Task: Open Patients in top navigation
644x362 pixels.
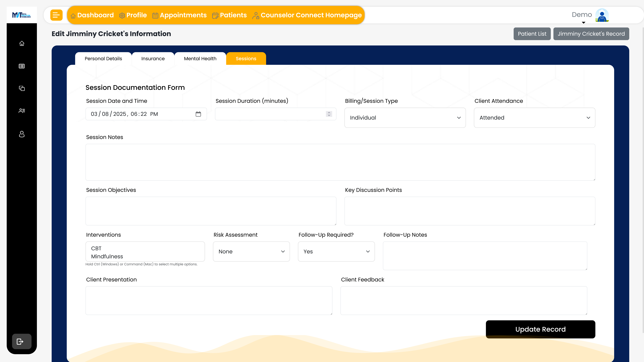Action: pos(230,15)
